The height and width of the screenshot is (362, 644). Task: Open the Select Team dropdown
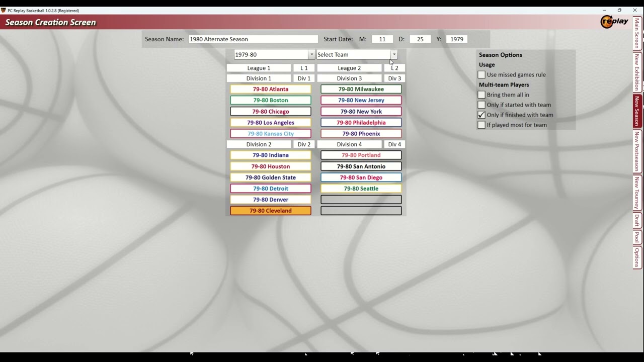coord(394,54)
